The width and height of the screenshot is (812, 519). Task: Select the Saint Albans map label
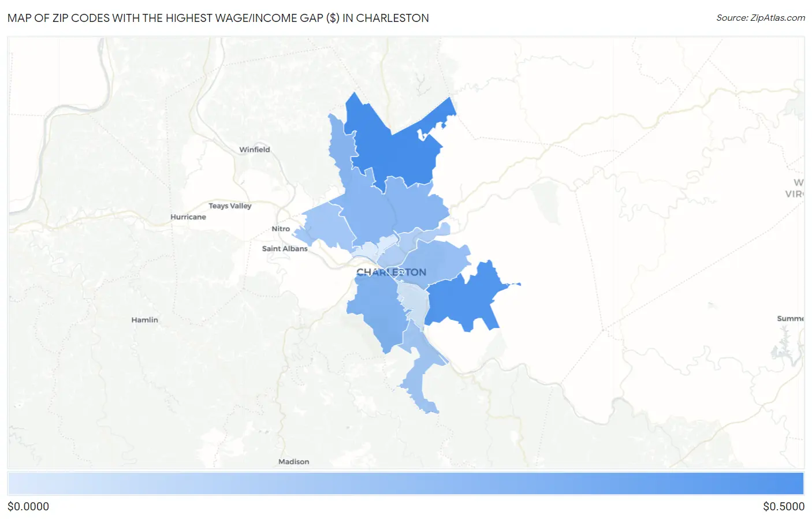[x=285, y=249]
